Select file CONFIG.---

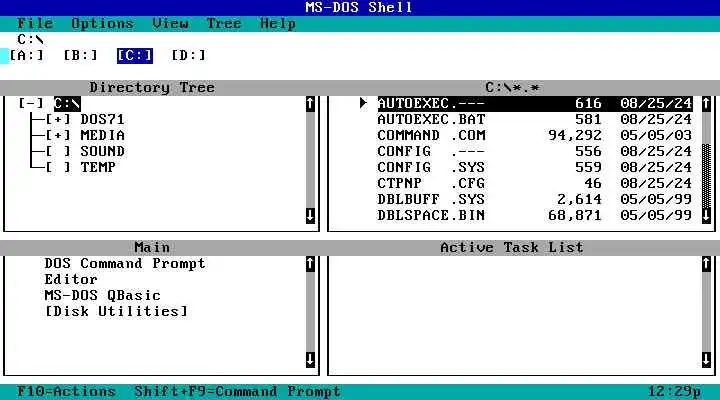point(534,152)
